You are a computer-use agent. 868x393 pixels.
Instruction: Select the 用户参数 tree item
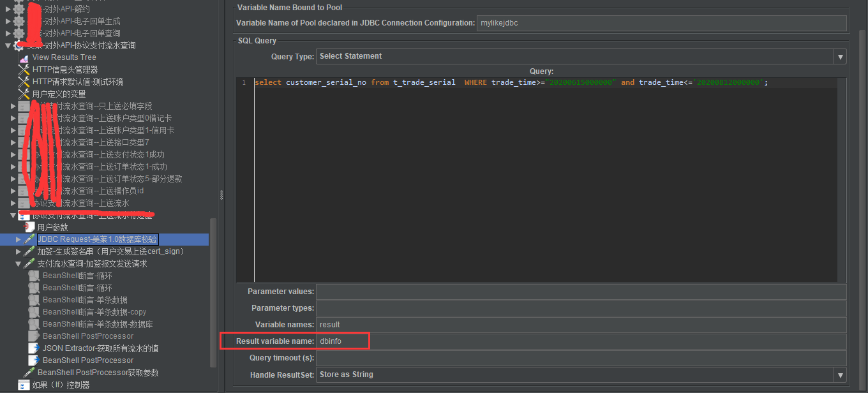point(52,227)
